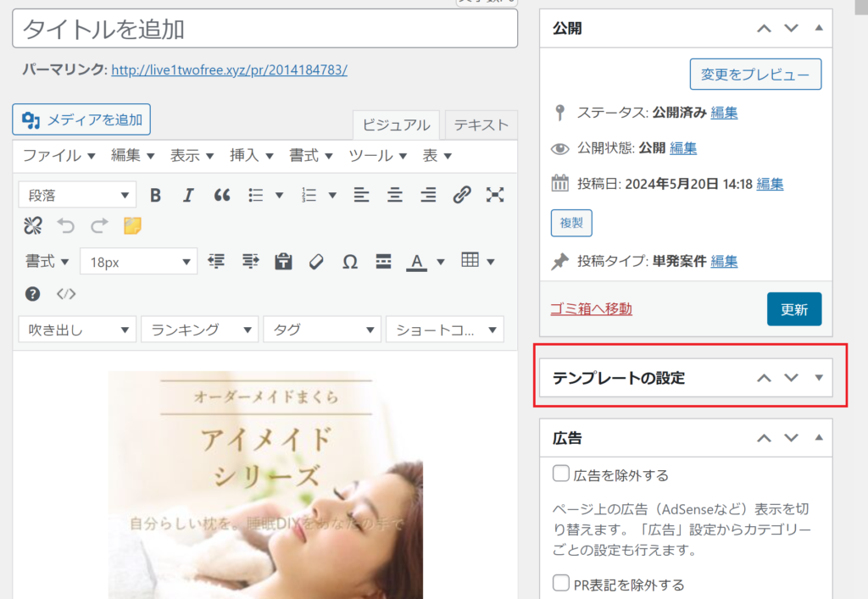The width and height of the screenshot is (868, 599).
Task: Open the 挿入 menu
Action: pyautogui.click(x=251, y=155)
